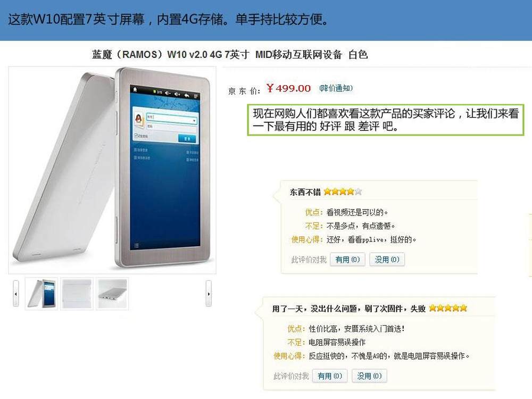532x399 pixels.
Task: Click the ¥499.00 price
Action: coord(288,88)
